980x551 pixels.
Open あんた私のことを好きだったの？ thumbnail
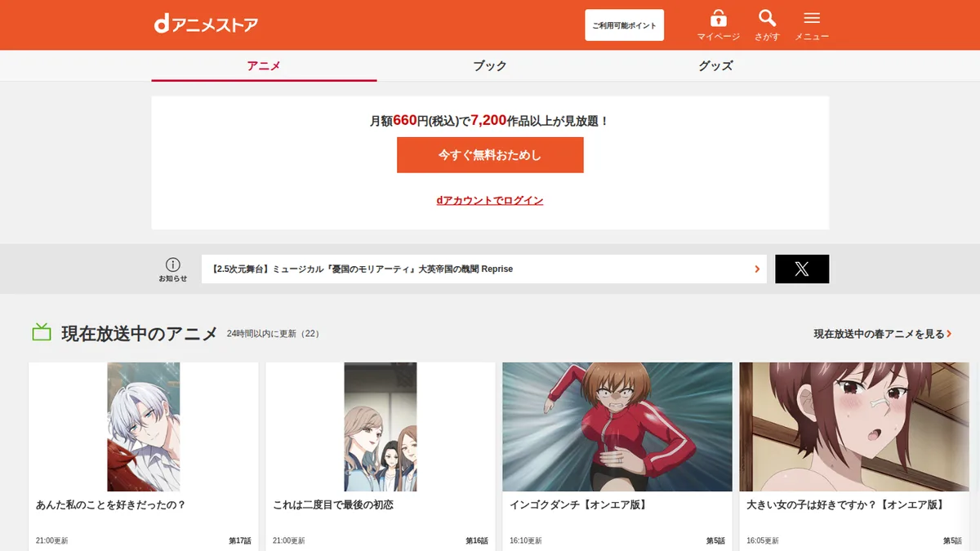[x=144, y=427]
